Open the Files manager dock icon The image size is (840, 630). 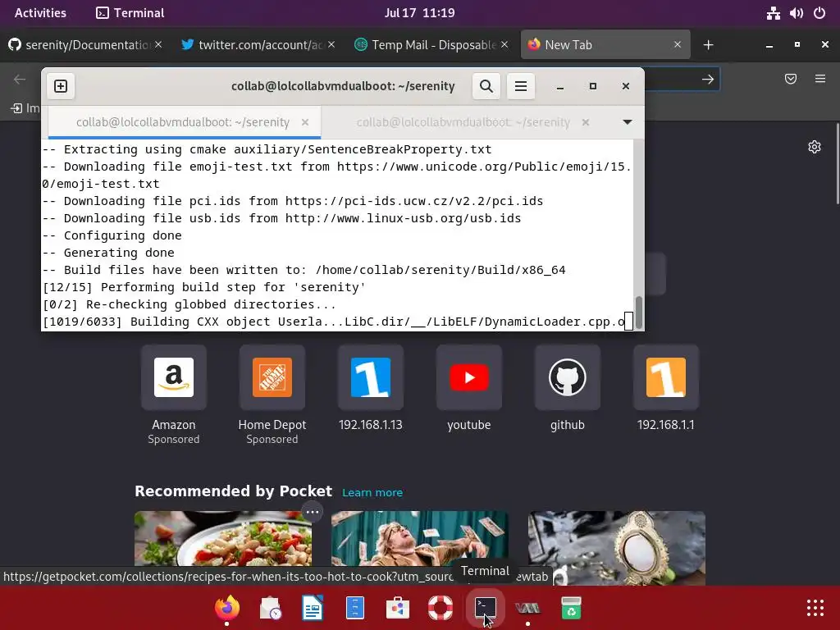(355, 608)
